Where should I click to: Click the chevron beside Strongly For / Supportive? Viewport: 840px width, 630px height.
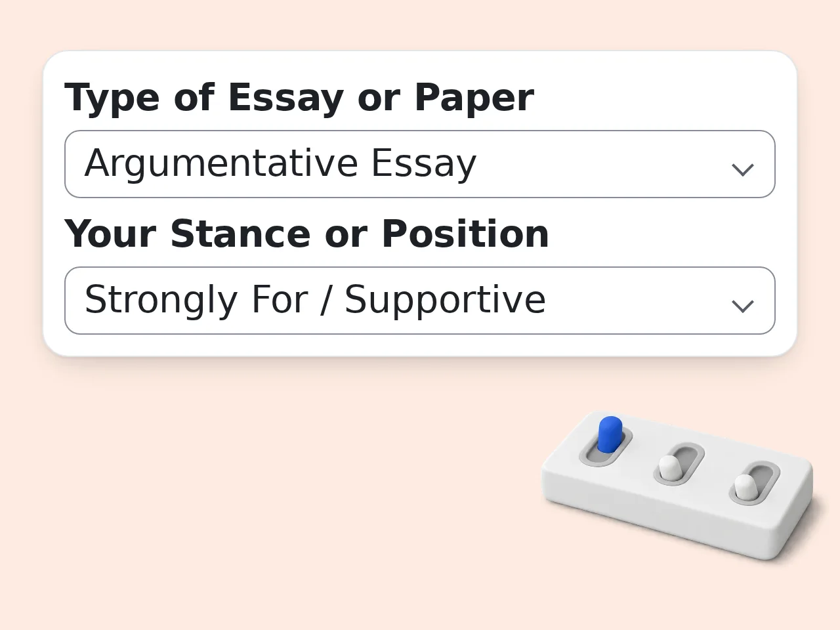742,306
